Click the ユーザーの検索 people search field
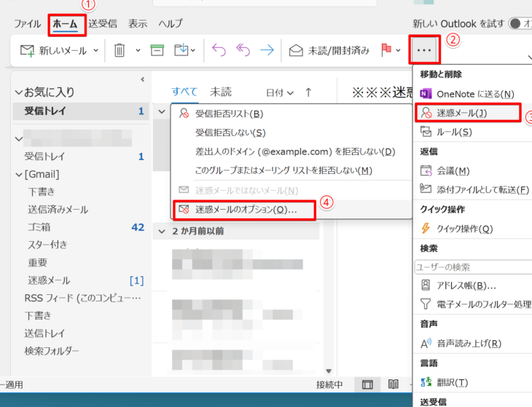The height and width of the screenshot is (407, 532). [473, 267]
